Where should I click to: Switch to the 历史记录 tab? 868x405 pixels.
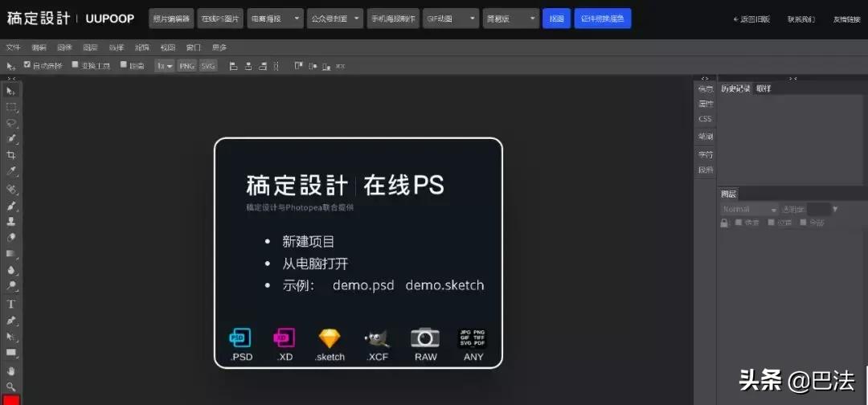coord(735,88)
